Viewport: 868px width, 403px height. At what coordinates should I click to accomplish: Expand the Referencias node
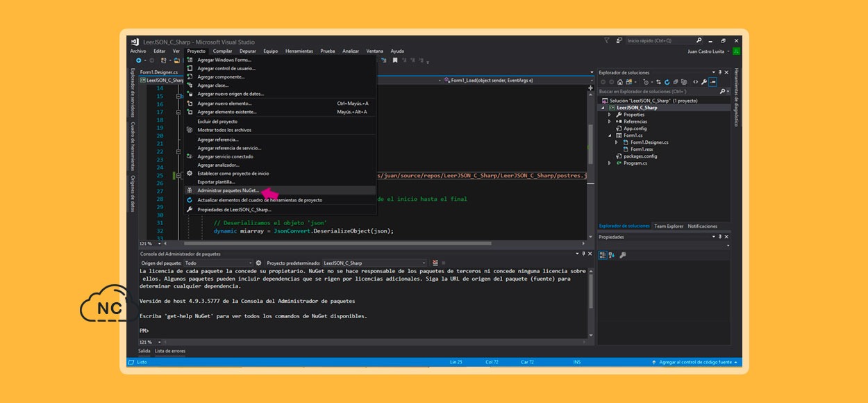[610, 122]
